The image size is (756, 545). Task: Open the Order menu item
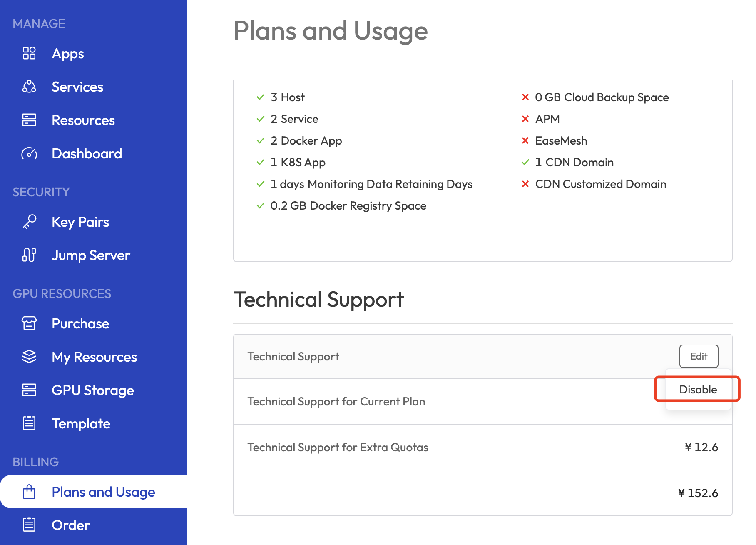pos(71,525)
